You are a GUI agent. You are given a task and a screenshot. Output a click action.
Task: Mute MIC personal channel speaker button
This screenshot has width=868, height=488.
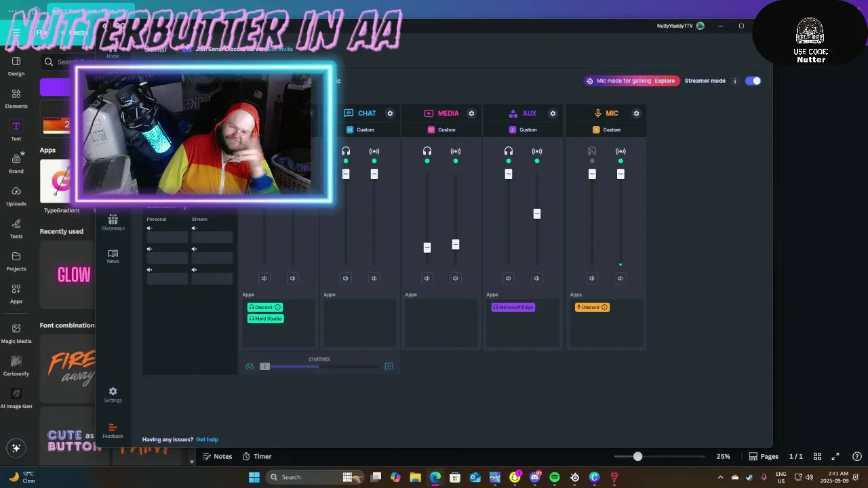click(x=592, y=278)
